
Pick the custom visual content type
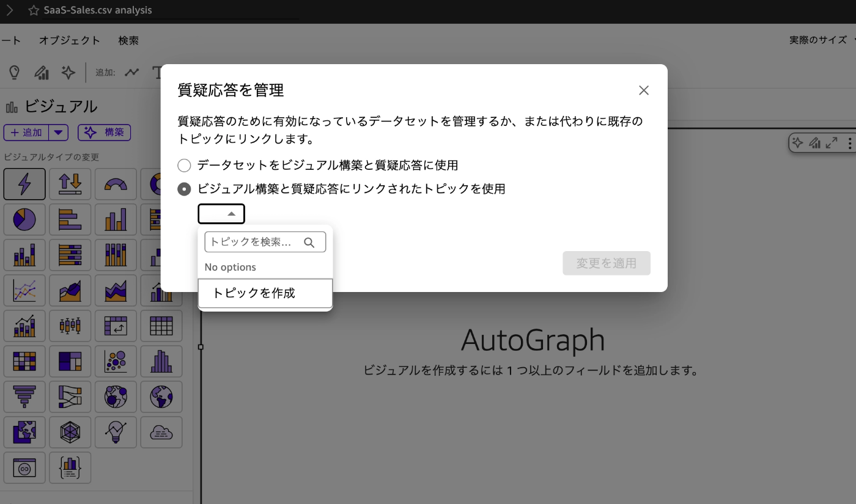point(24,467)
